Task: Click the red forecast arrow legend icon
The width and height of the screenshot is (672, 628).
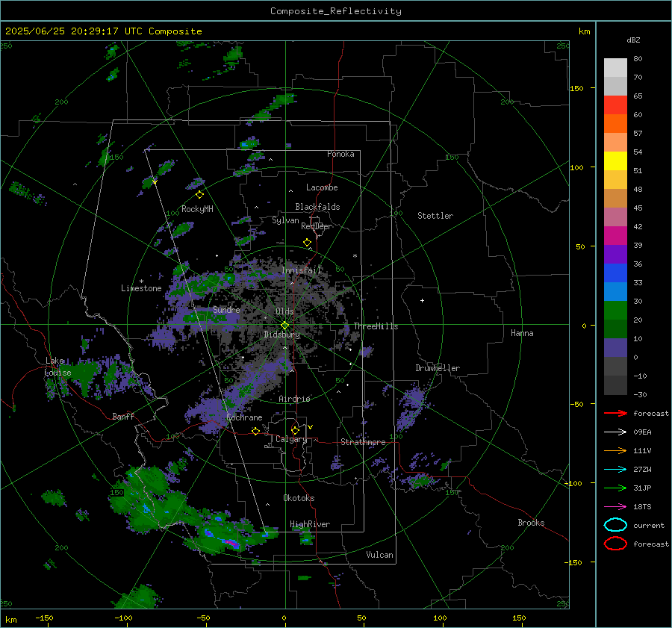Action: click(615, 413)
